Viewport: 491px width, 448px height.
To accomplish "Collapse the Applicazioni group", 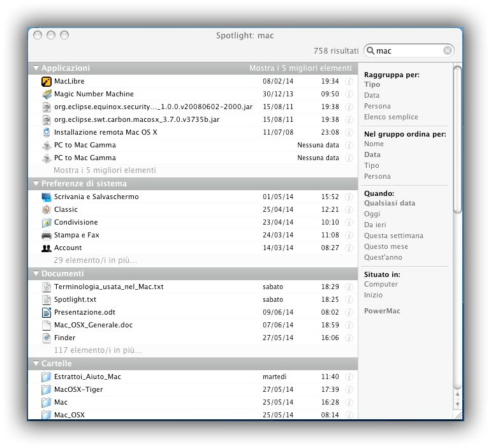I will tap(36, 68).
